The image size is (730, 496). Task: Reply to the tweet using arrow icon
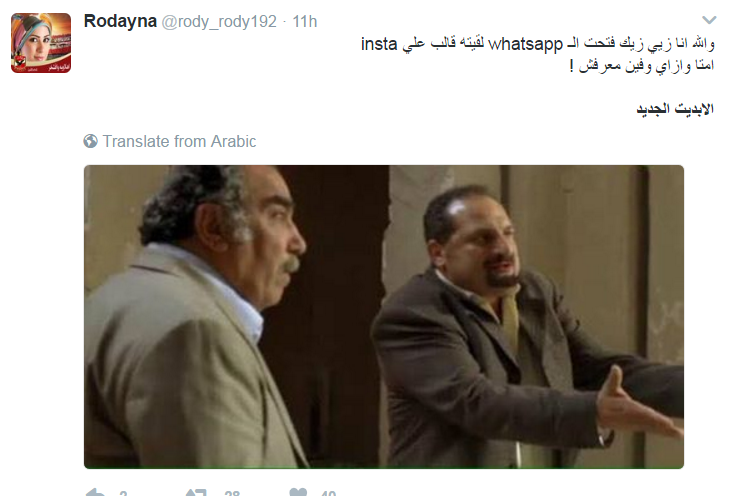[95, 492]
